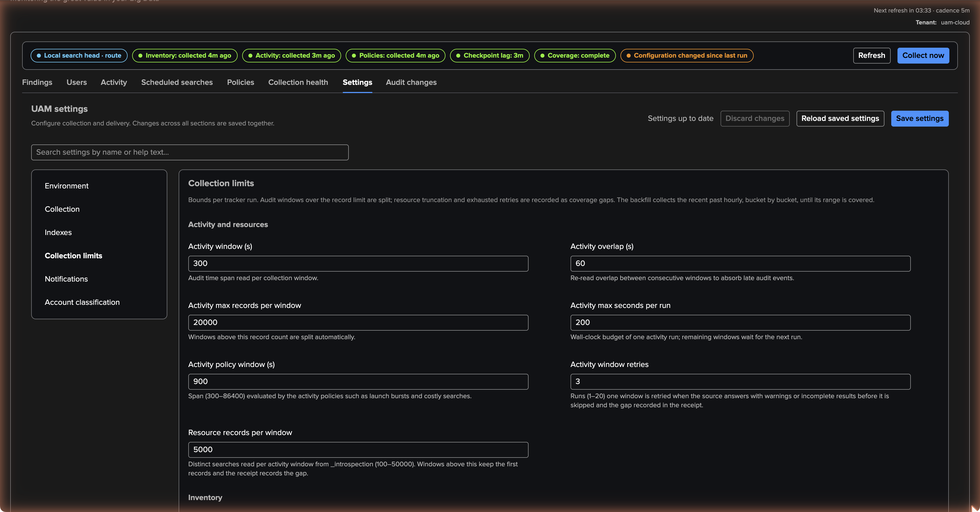This screenshot has width=980, height=512.
Task: Click Inventory: collected 4m ago badge
Action: click(x=185, y=56)
